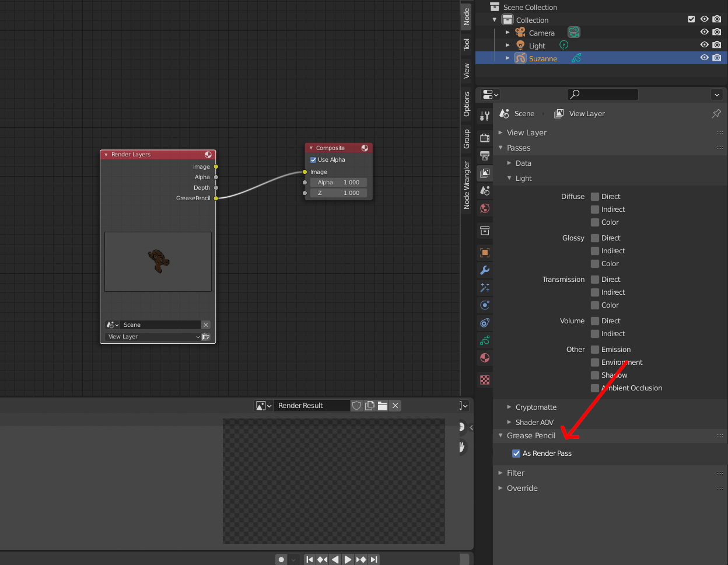The width and height of the screenshot is (728, 565).
Task: Hide Suzanne in viewport with eye icon
Action: point(705,58)
